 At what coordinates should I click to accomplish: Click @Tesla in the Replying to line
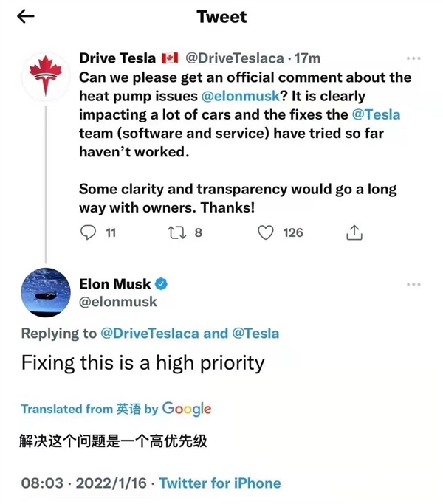[x=255, y=334]
